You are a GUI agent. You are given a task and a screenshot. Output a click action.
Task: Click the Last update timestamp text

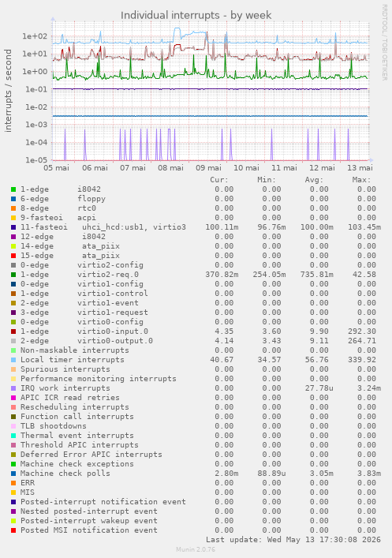coord(293,540)
